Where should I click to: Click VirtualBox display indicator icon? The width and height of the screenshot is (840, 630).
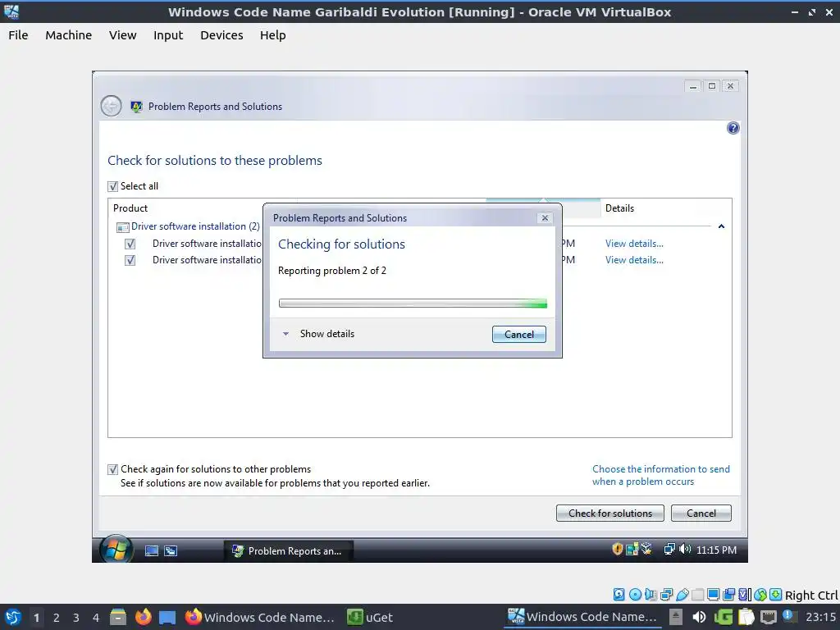(713, 594)
